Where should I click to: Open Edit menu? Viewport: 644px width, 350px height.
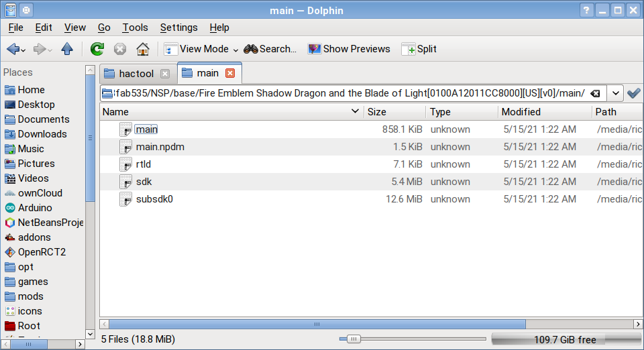click(x=44, y=27)
